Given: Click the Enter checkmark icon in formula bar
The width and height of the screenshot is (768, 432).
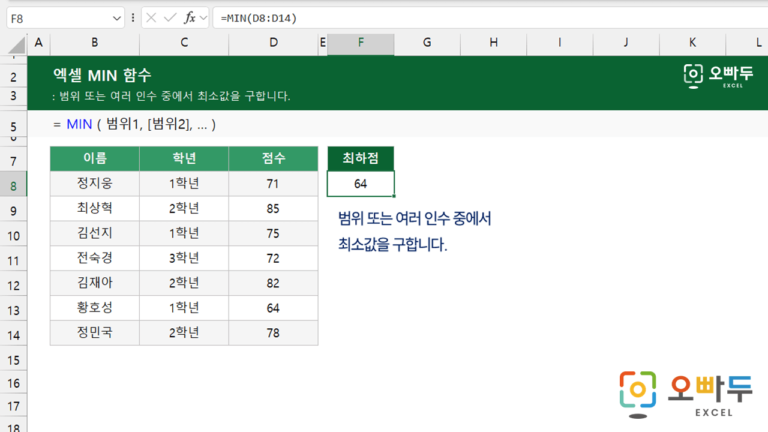Looking at the screenshot, I should tap(170, 18).
